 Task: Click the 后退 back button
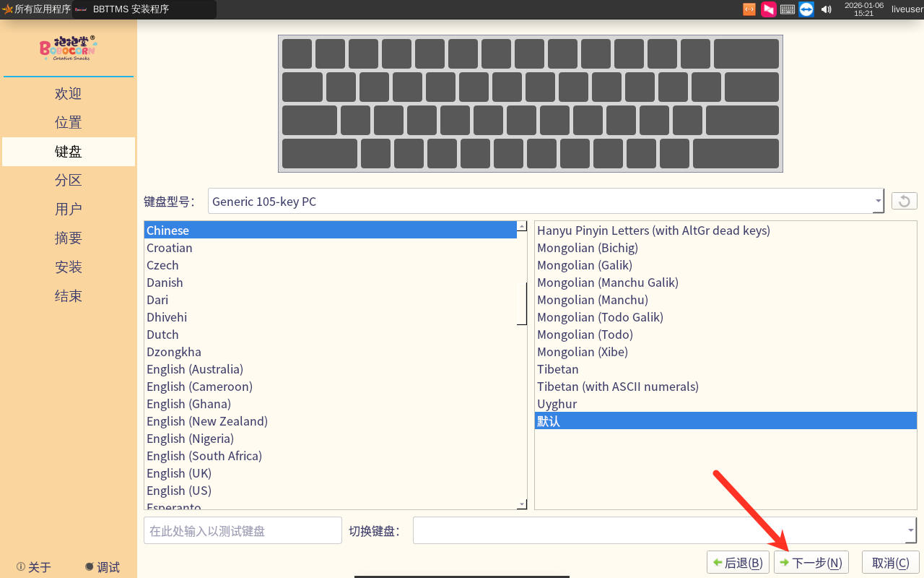[738, 563]
